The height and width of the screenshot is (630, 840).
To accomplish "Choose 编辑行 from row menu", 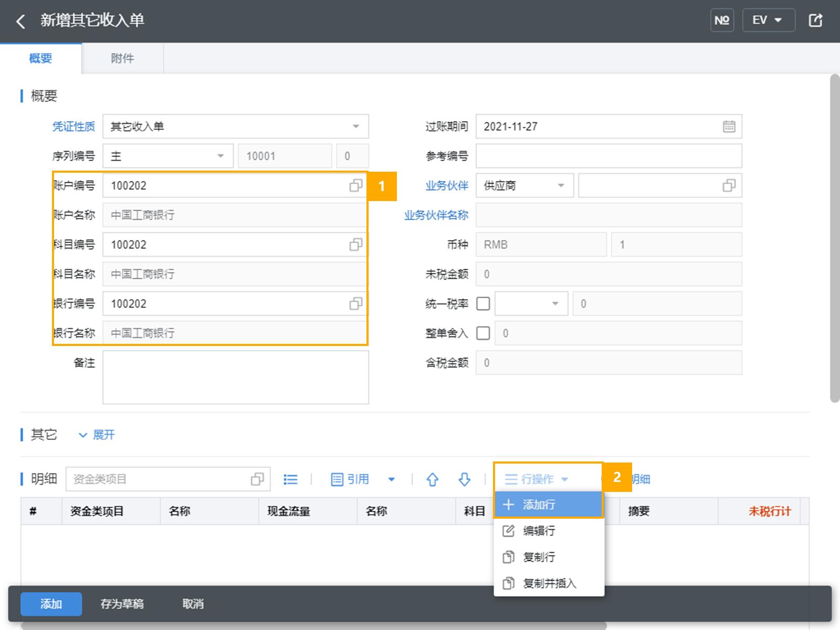I will pyautogui.click(x=549, y=531).
